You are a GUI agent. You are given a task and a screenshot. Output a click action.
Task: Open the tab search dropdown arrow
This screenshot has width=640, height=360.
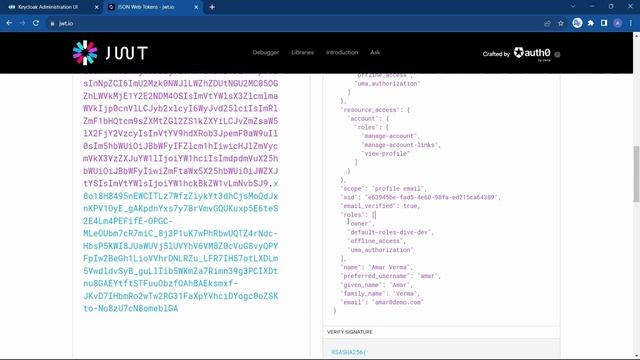coord(573,7)
